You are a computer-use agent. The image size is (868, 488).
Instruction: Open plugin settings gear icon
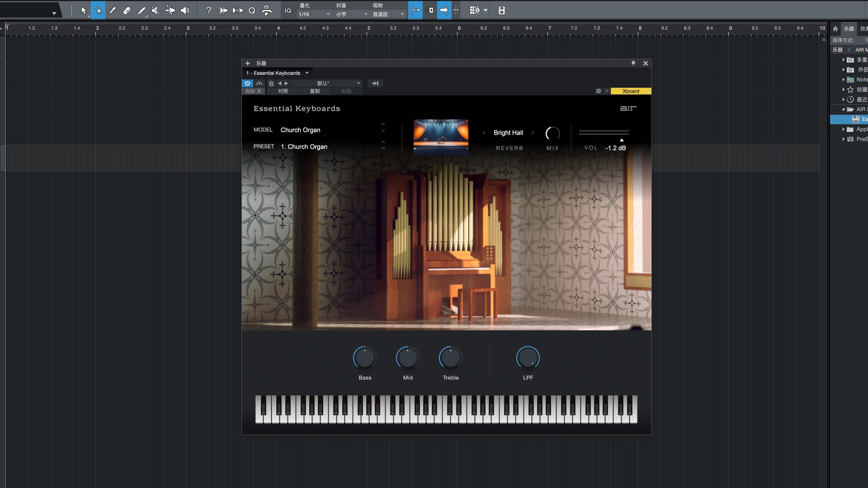pyautogui.click(x=599, y=91)
